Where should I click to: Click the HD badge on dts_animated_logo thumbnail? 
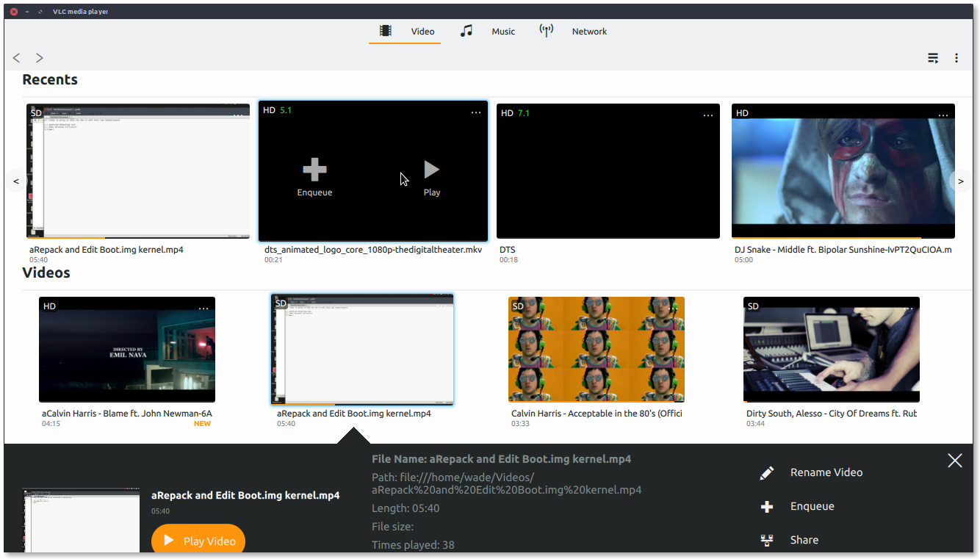tap(269, 110)
